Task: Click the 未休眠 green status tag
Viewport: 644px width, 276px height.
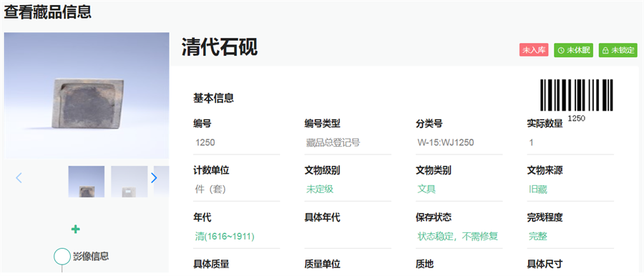Action: tap(573, 50)
